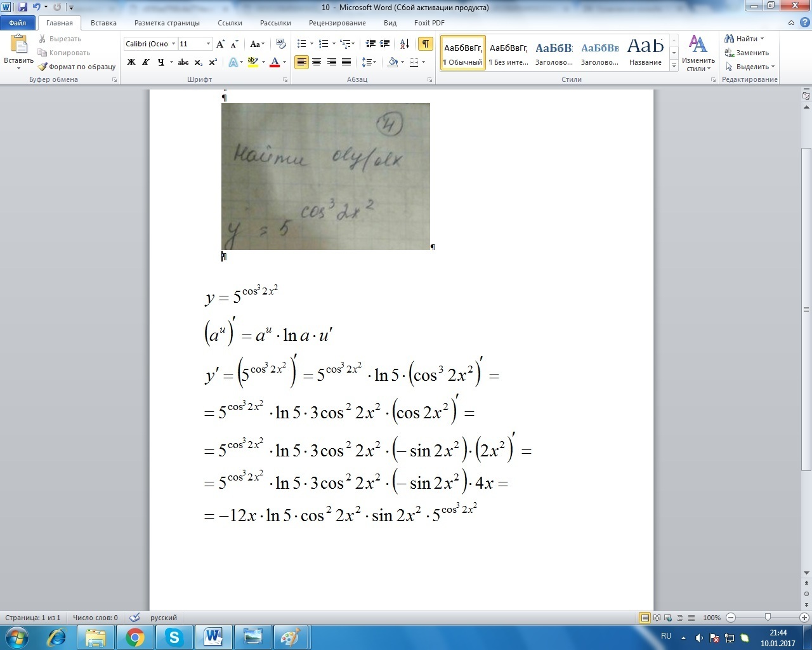Viewport: 812px width, 650px height.
Task: Decrease paragraph indent
Action: click(x=370, y=44)
